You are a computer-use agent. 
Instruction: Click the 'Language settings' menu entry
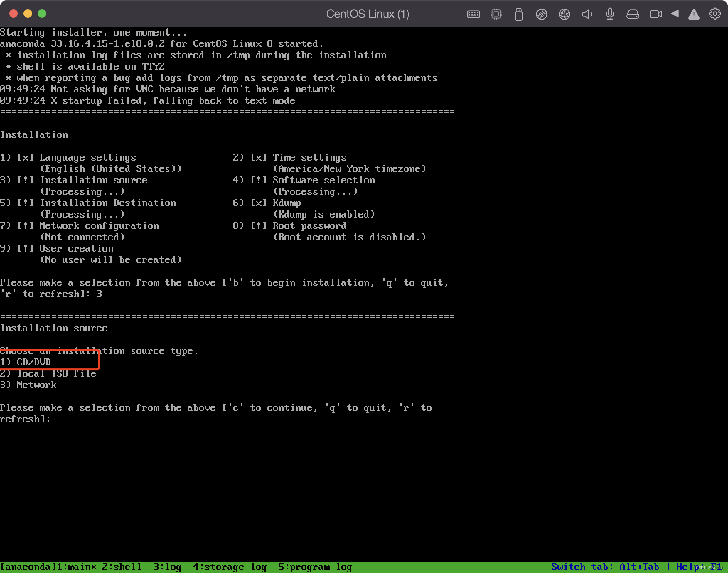[x=87, y=157]
